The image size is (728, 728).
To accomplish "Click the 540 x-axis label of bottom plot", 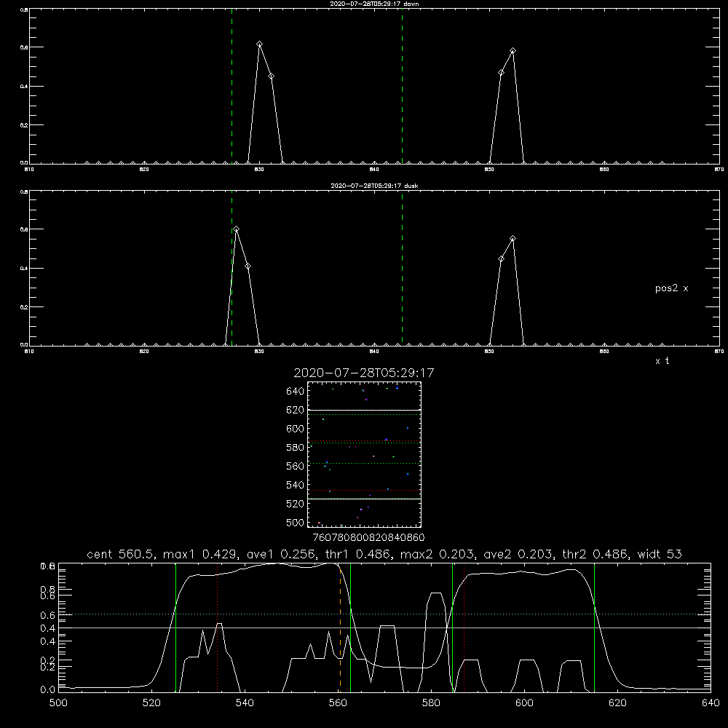I will 245,703.
